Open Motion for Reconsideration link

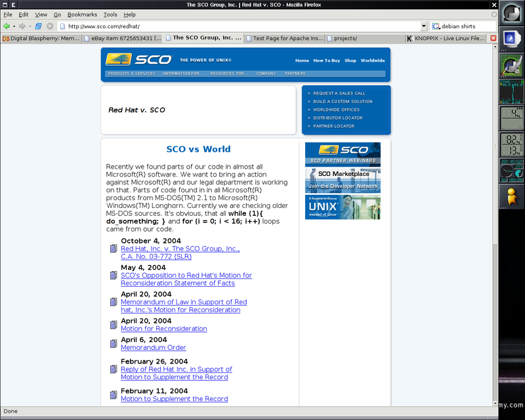(x=163, y=329)
